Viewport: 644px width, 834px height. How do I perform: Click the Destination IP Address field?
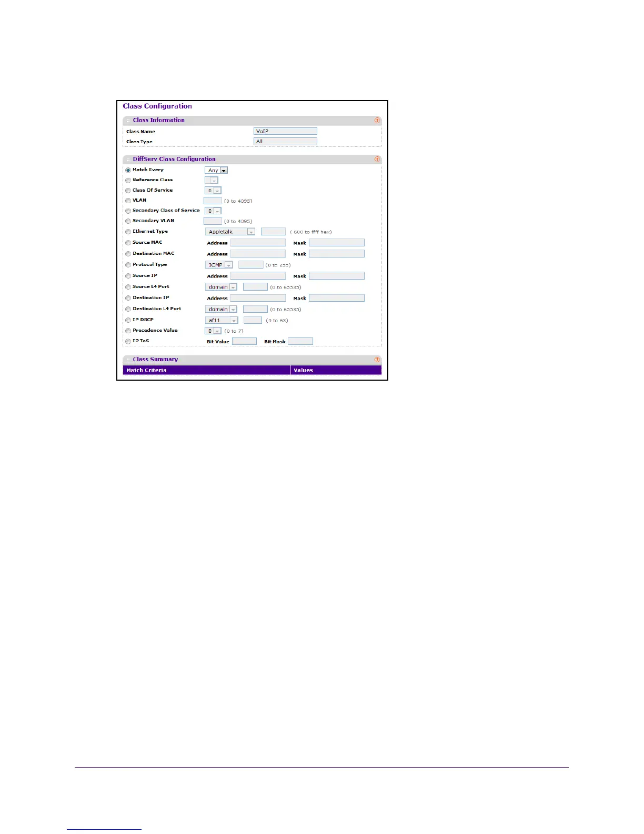pos(258,298)
